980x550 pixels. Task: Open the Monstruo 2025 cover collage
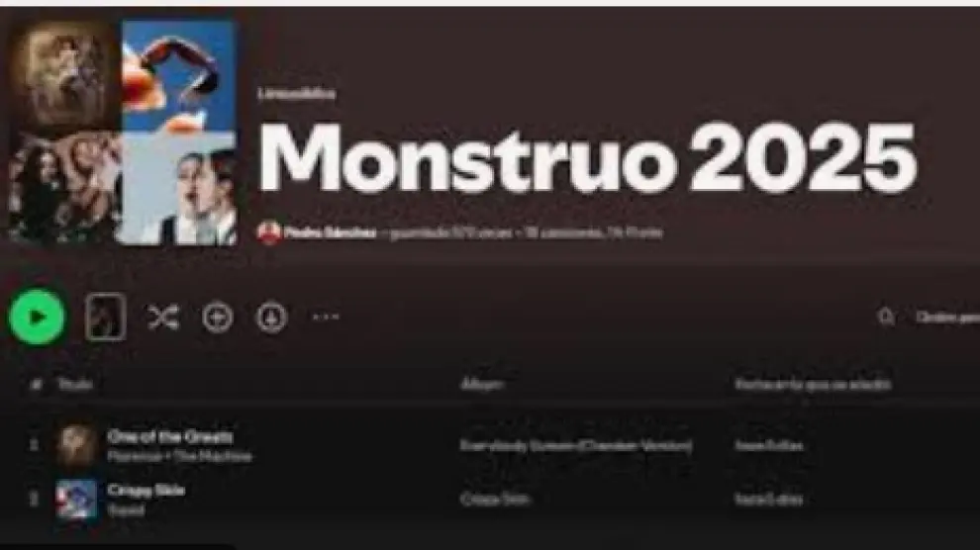123,132
